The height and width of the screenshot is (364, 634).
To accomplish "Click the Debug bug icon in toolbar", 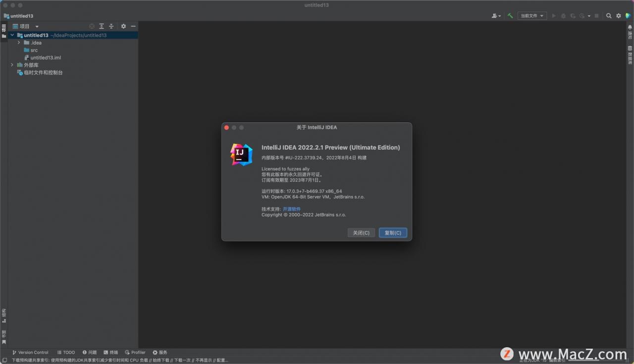I will [563, 16].
